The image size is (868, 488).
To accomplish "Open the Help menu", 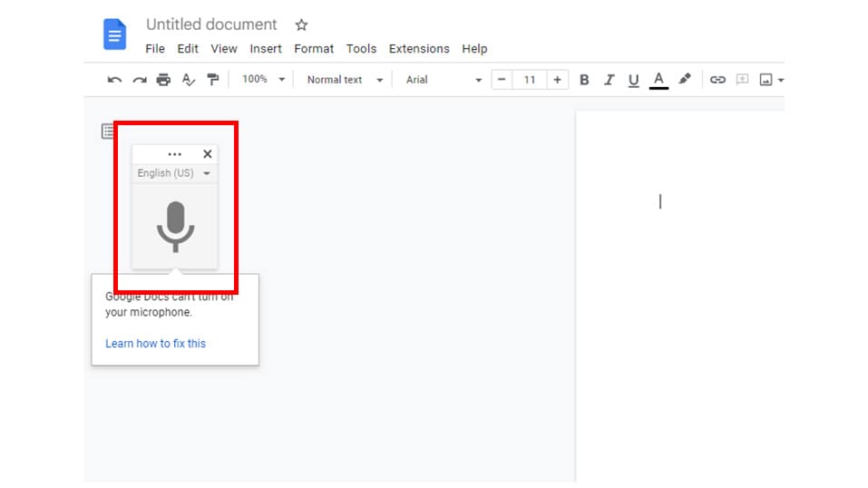I will 474,49.
